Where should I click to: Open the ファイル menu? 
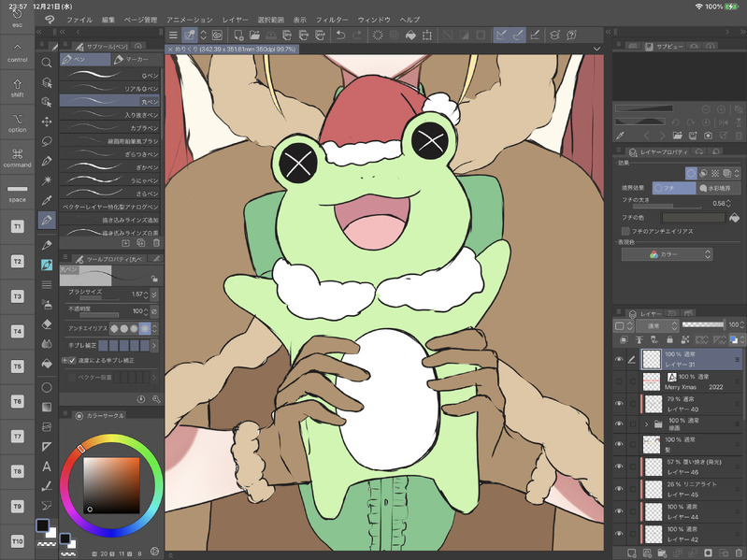pos(79,20)
